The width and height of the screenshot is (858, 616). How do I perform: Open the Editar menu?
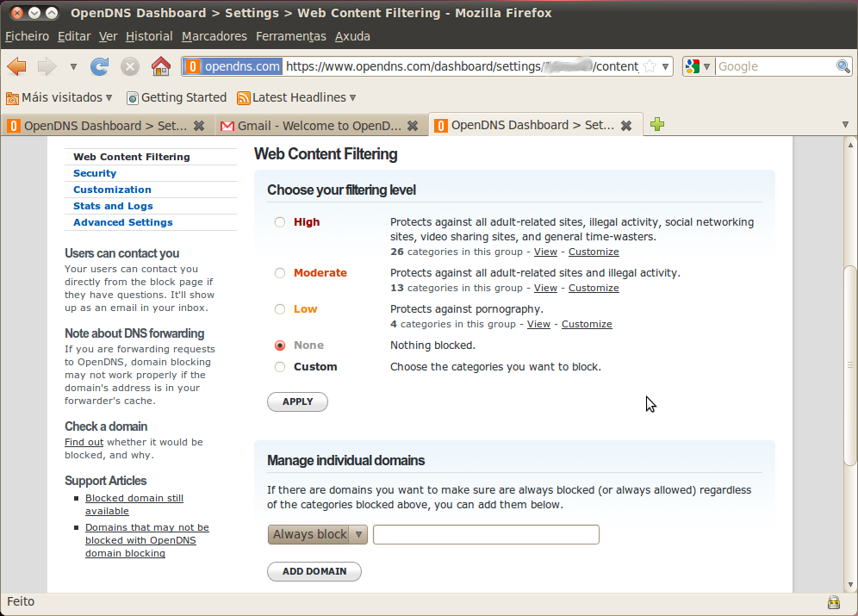pyautogui.click(x=74, y=36)
